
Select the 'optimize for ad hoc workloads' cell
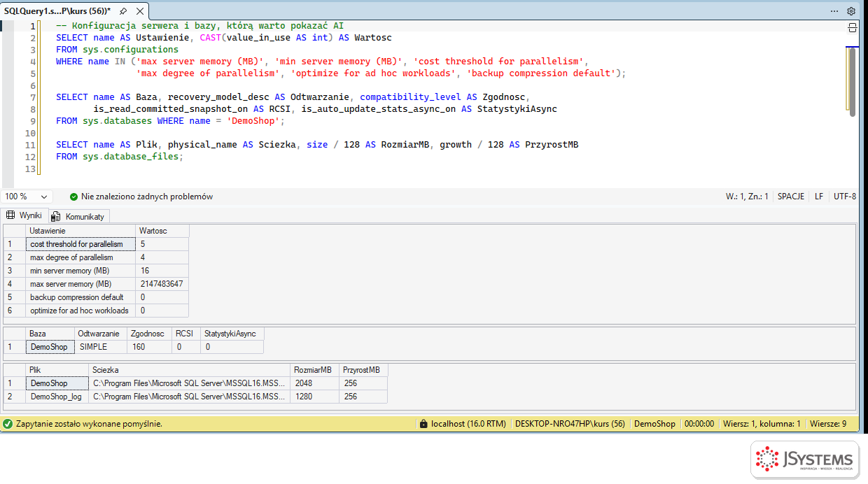coord(80,311)
